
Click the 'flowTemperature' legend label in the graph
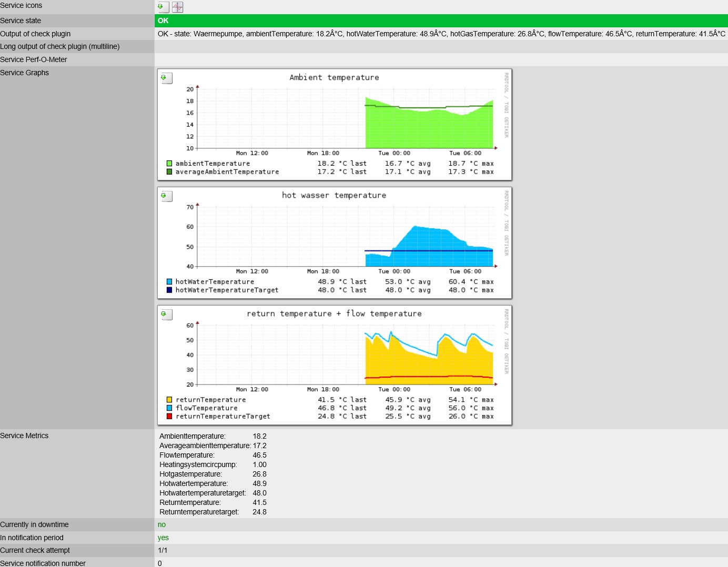click(207, 408)
